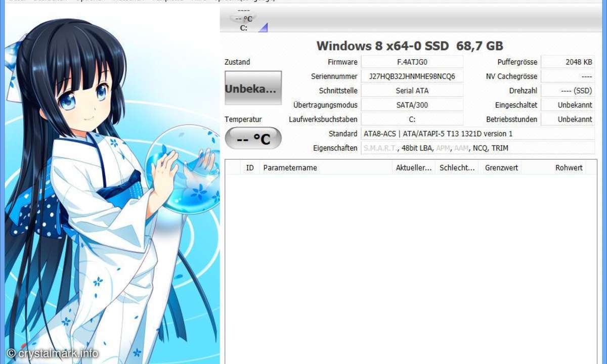The height and width of the screenshot is (364, 607).
Task: Click the Schnittstelle label
Action: click(x=338, y=91)
